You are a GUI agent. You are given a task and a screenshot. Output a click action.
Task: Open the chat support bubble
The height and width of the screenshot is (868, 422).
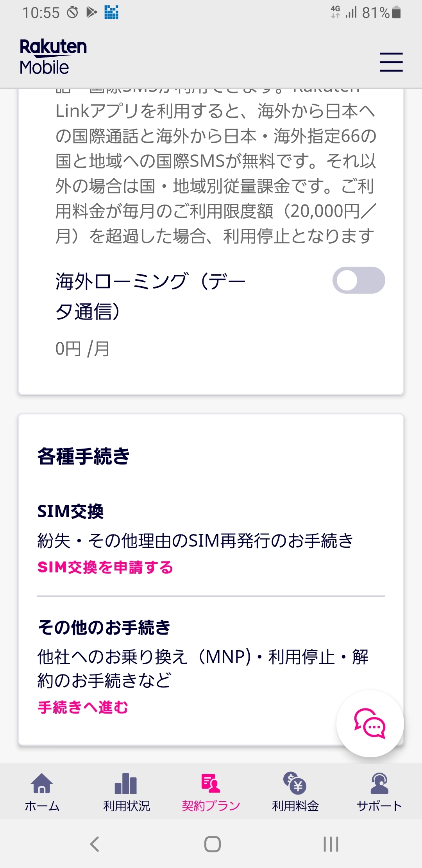[370, 724]
